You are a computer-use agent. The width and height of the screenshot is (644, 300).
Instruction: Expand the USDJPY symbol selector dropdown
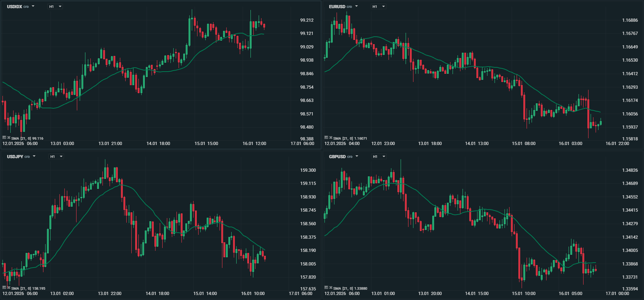pyautogui.click(x=34, y=156)
